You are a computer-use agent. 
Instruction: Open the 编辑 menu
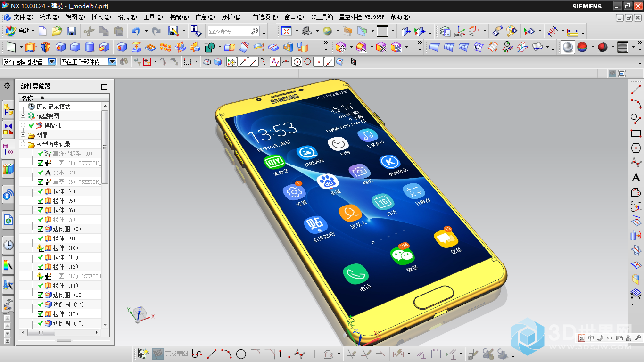[50, 17]
